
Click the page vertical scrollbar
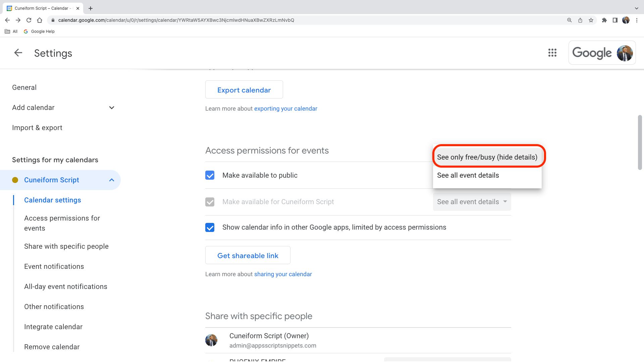coord(640,142)
